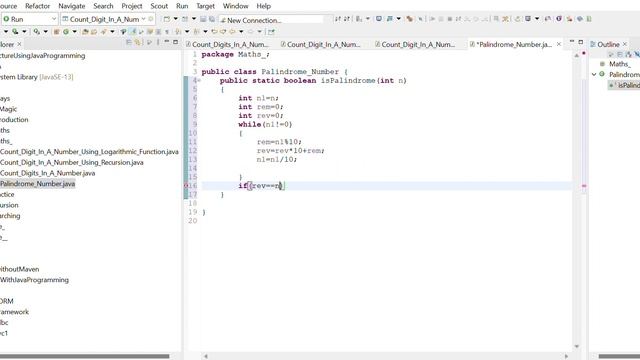This screenshot has width=640, height=360.
Task: Click the editor horizontal scrollbar left arrow
Action: pos(206,356)
